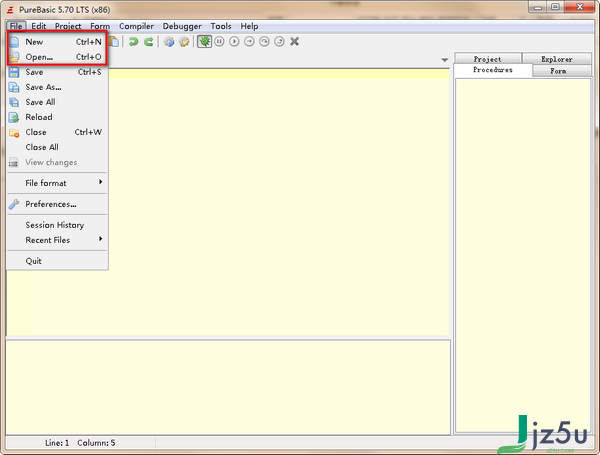
Task: Open the Tools menu
Action: [x=221, y=26]
